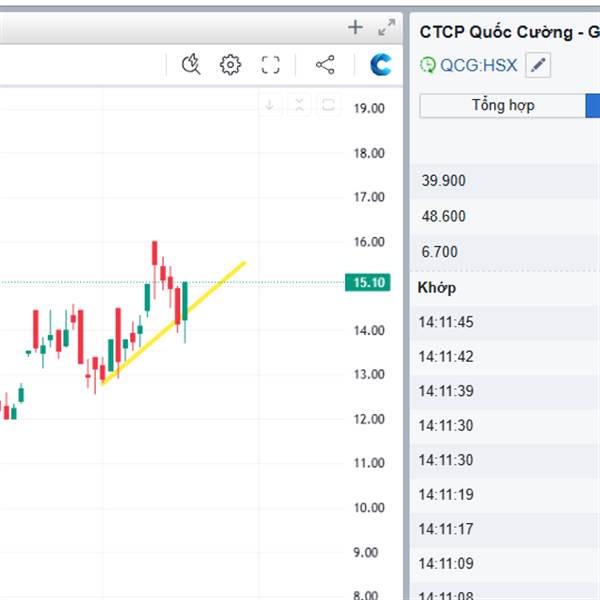
Task: Open chart settings gear icon
Action: (230, 65)
